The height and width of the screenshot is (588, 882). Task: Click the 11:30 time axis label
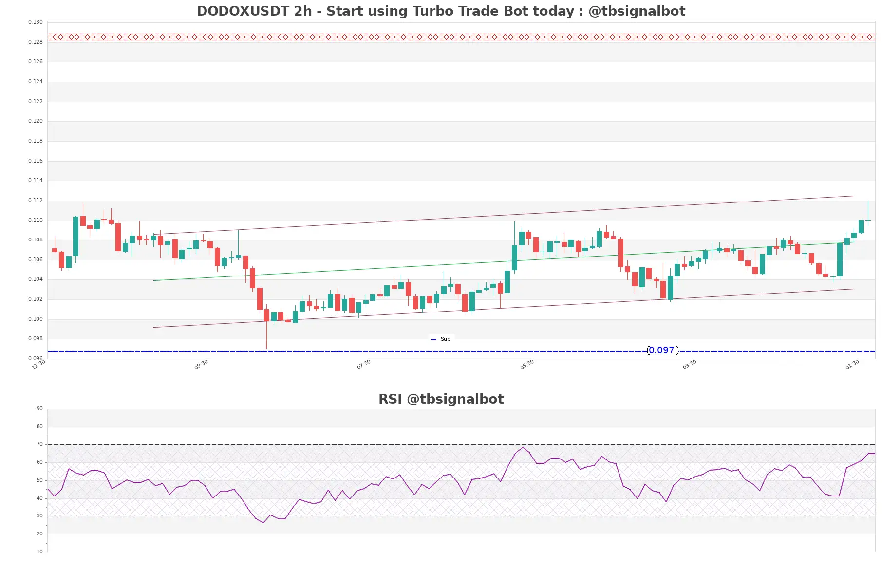click(x=38, y=365)
